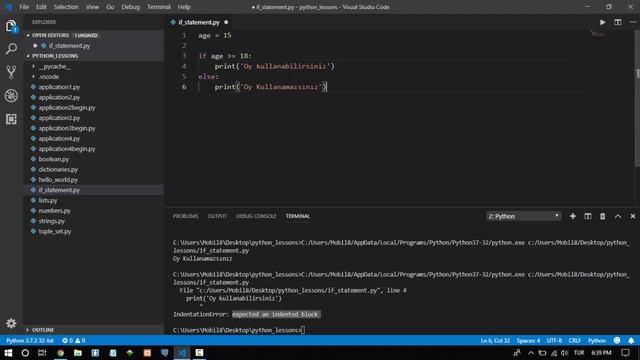Open Windows Start menu
Screen dimensions: 640x360
click(x=8, y=353)
